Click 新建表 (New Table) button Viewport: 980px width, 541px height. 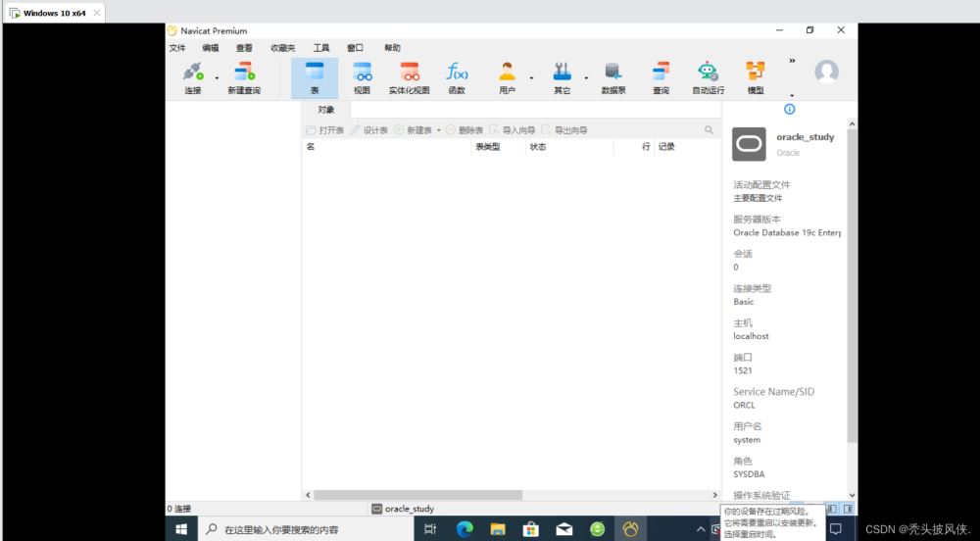tap(414, 130)
